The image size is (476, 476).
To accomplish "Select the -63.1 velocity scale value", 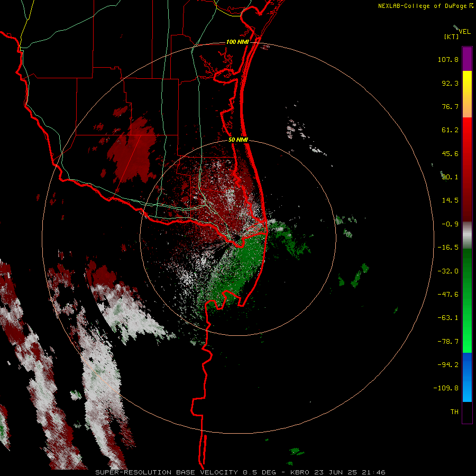I will point(448,318).
